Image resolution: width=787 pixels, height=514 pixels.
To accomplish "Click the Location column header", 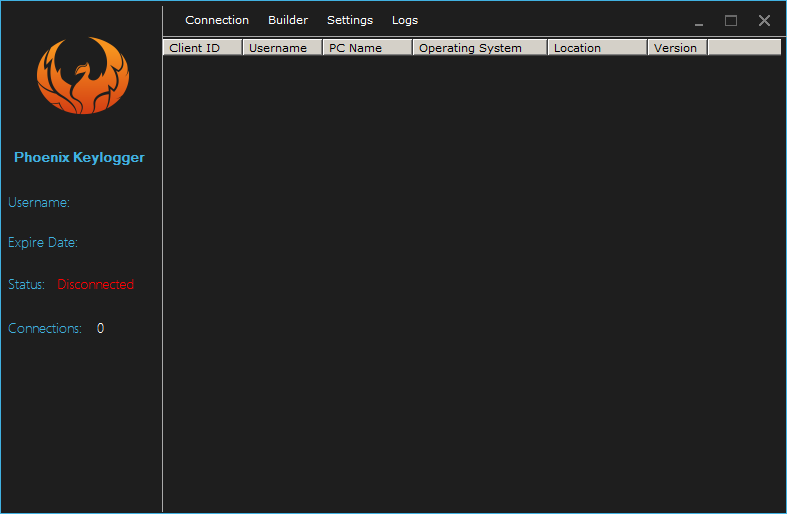I will (x=597, y=48).
